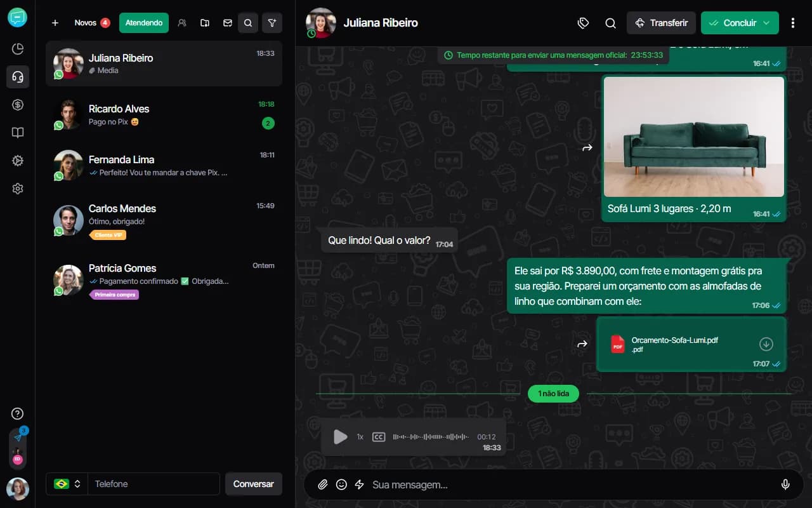Open the Carlos Mendes conversation
Viewport: 812px width, 508px height.
click(x=164, y=221)
